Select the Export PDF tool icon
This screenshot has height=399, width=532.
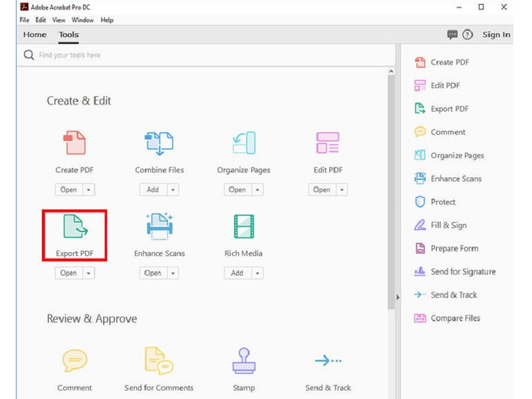[75, 226]
